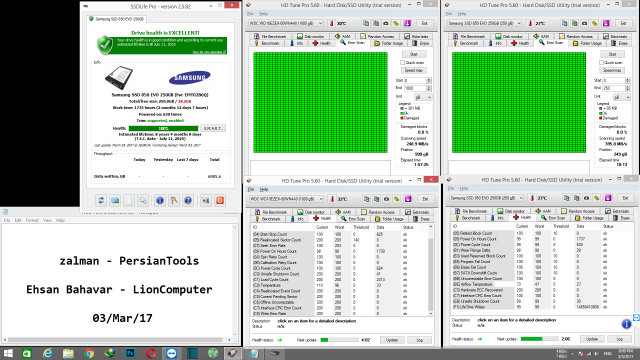Open the Random Access tab in the Samsung Health window
This screenshot has width=640, height=360.
point(578,211)
